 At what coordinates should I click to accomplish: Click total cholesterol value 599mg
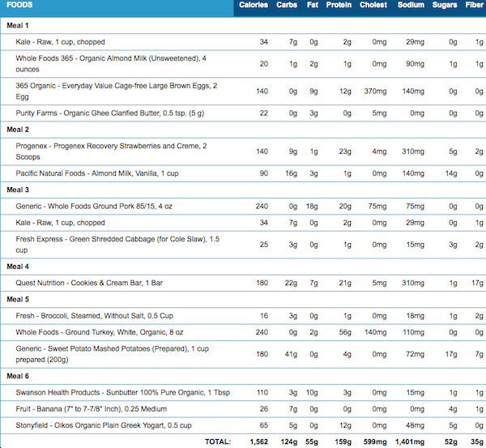[x=375, y=442]
